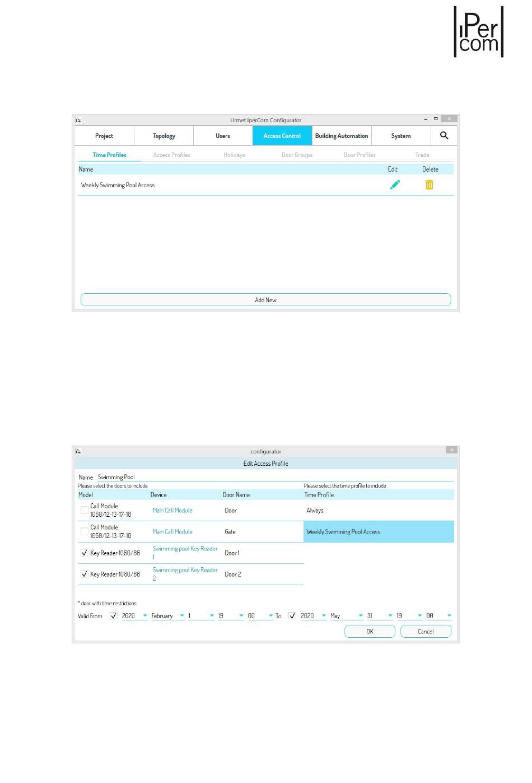Open search with the magnifier icon

(444, 136)
